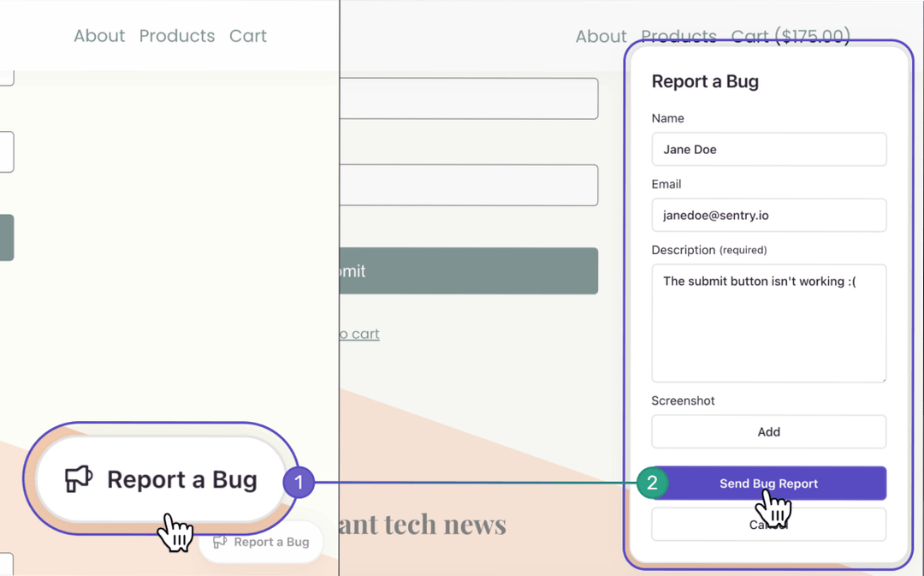924x576 pixels.
Task: Click the Report a Bug dialog title
Action: [705, 81]
